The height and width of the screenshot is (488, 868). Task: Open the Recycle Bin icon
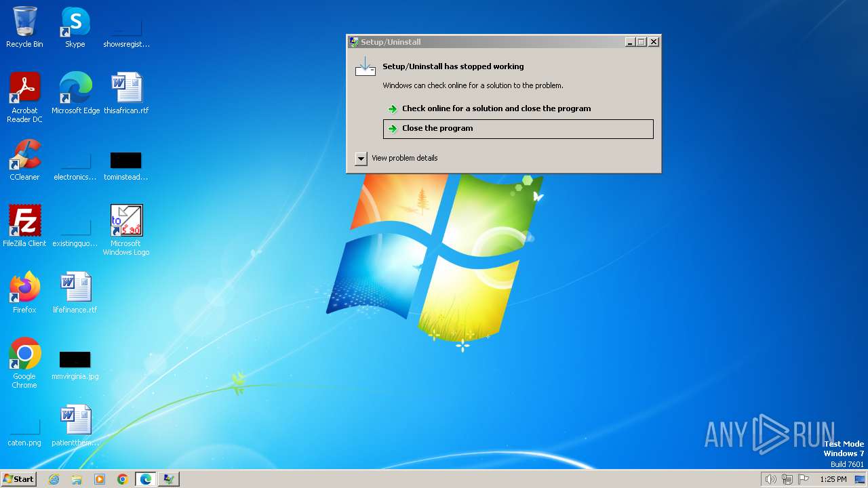[x=24, y=27]
